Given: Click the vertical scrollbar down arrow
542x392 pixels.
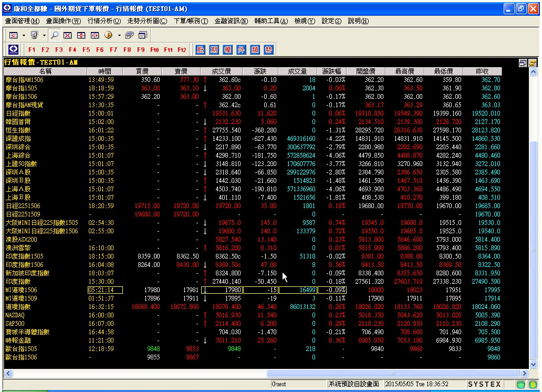Looking at the screenshot, I should coord(534,364).
